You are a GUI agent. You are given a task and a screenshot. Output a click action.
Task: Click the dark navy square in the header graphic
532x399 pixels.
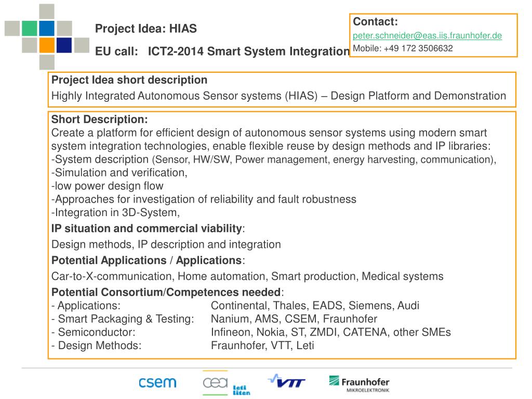(x=64, y=45)
